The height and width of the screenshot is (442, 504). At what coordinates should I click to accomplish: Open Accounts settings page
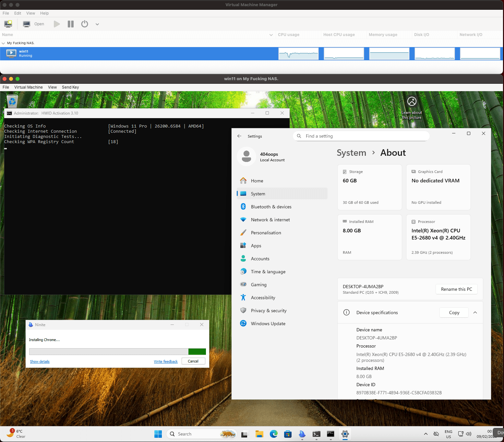click(x=282, y=259)
